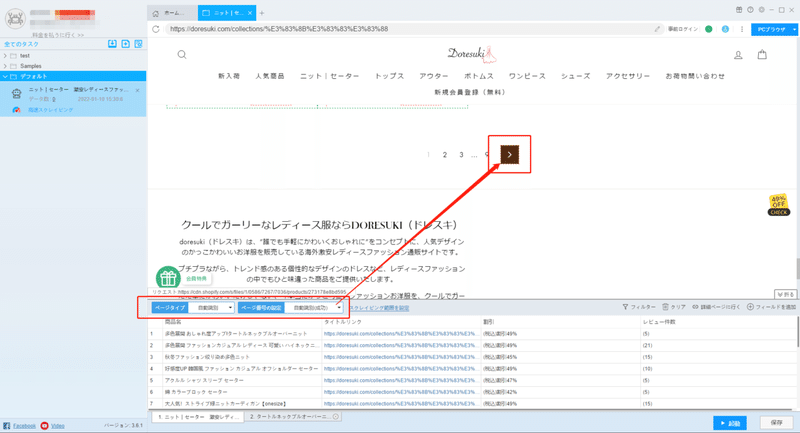Open 人気商品 menu on webpage
The height and width of the screenshot is (433, 800).
270,76
